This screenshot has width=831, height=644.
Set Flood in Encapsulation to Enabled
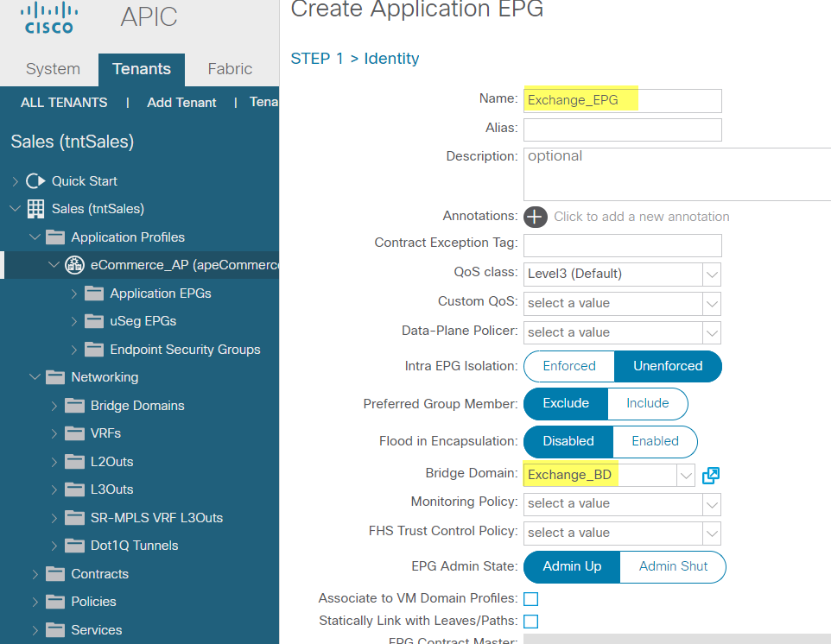tap(655, 441)
